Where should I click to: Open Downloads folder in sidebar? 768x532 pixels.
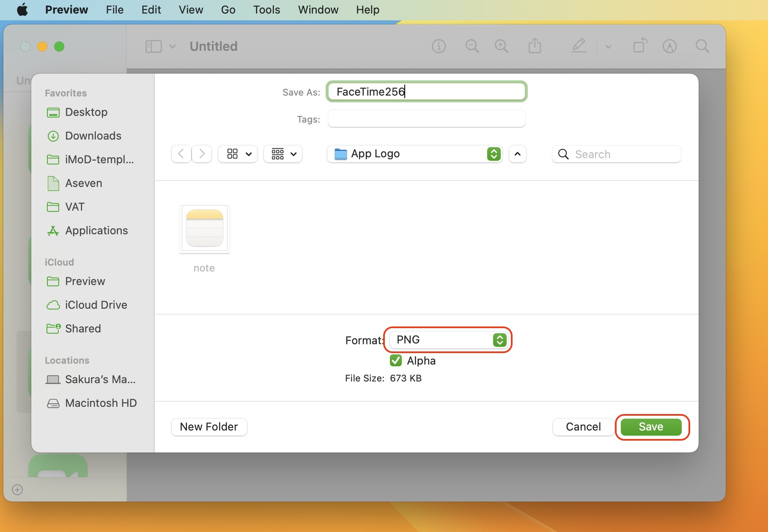[93, 136]
